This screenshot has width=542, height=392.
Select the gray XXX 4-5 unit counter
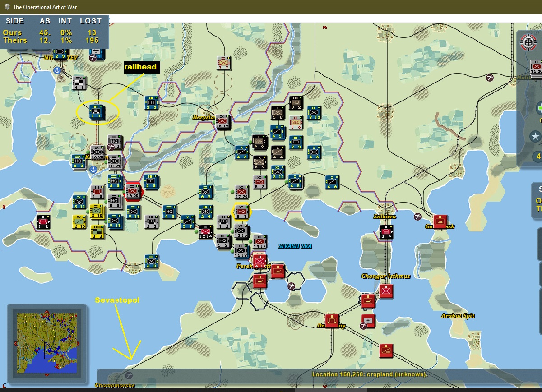[79, 83]
